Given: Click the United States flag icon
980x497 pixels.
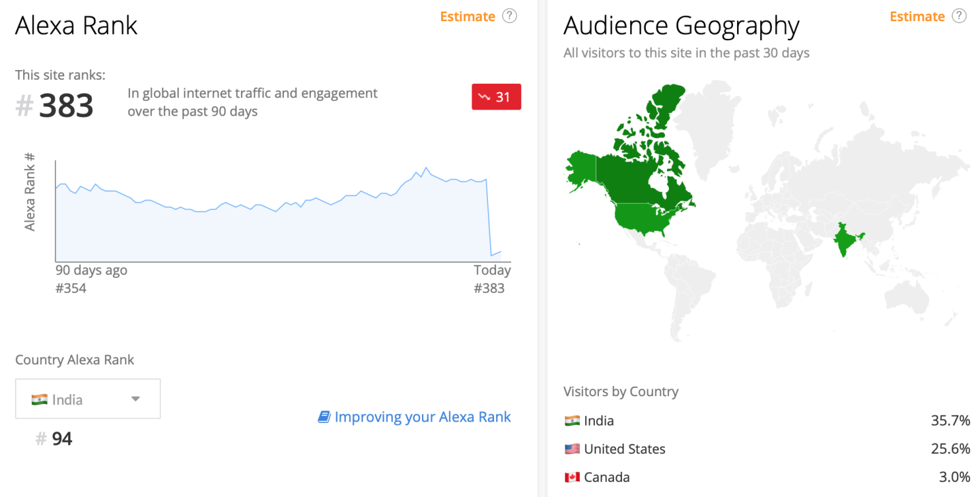Looking at the screenshot, I should [x=572, y=449].
